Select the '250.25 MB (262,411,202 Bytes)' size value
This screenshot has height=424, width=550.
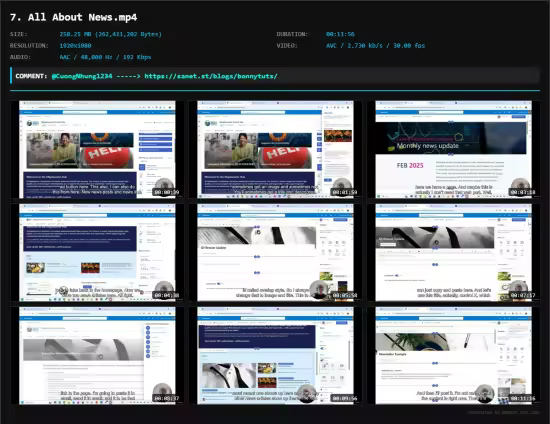click(110, 34)
